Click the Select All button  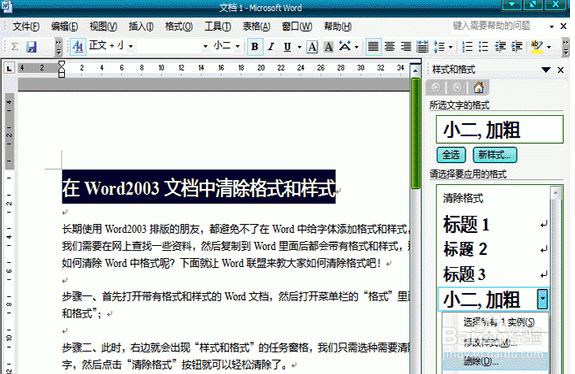[x=451, y=155]
